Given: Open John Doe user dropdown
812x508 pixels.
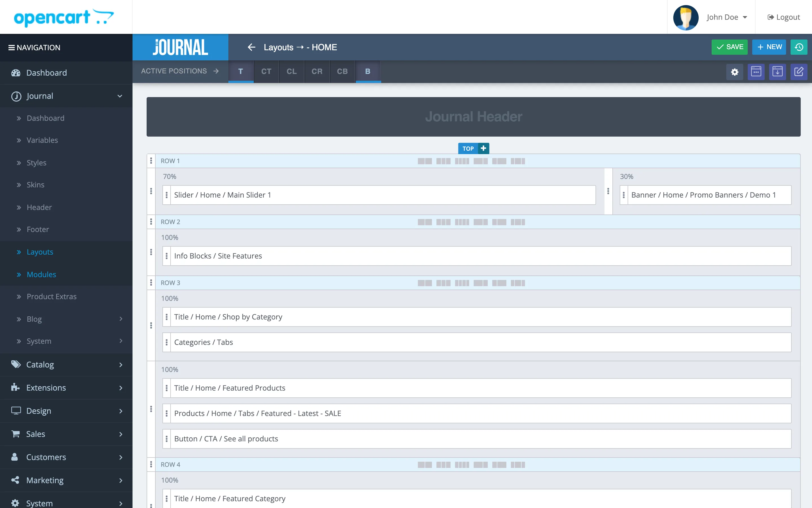Looking at the screenshot, I should pos(727,17).
